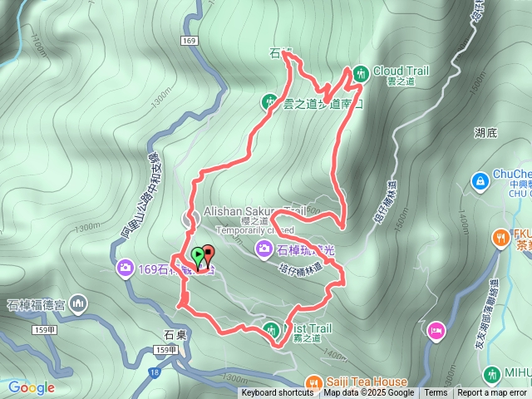Select the 雲之道步道南口 trailhead icon
This screenshot has height=399, width=532.
click(x=270, y=102)
